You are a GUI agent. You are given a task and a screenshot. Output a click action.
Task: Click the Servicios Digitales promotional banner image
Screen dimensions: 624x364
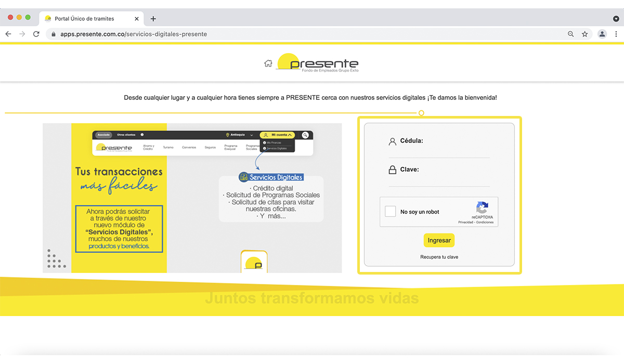click(x=192, y=198)
